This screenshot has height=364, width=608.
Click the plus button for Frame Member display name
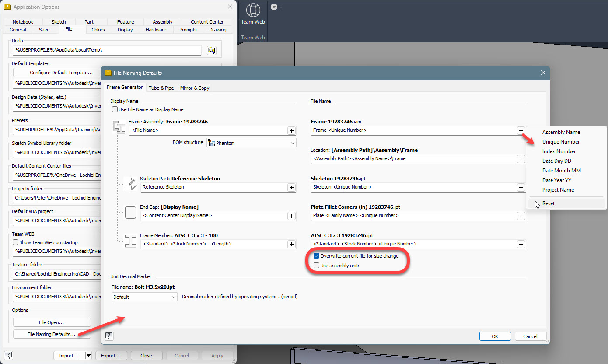[x=291, y=244]
